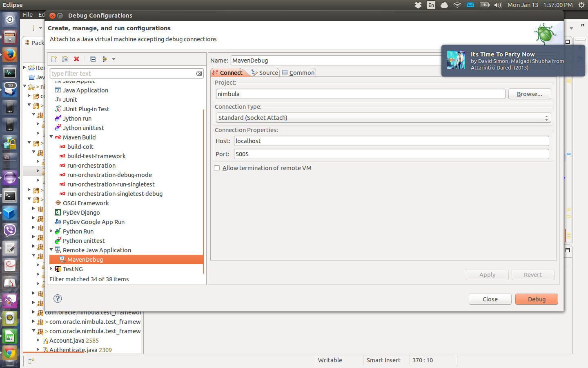This screenshot has width=588, height=368.
Task: Delete the MavenDebug configuration
Action: 76,59
